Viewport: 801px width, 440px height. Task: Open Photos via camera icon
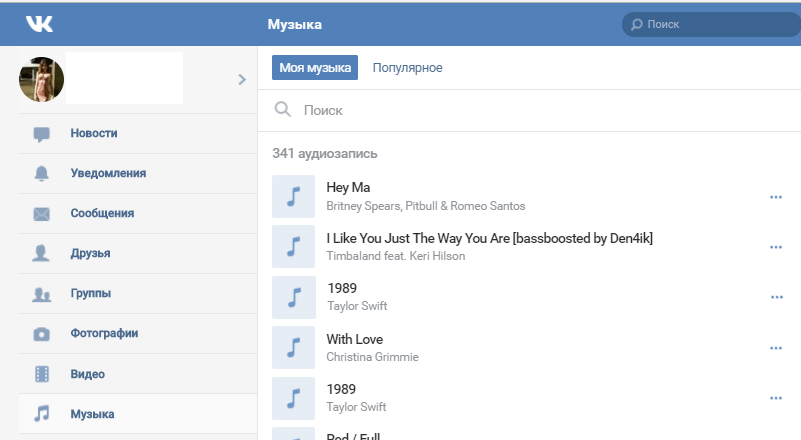[x=42, y=334]
